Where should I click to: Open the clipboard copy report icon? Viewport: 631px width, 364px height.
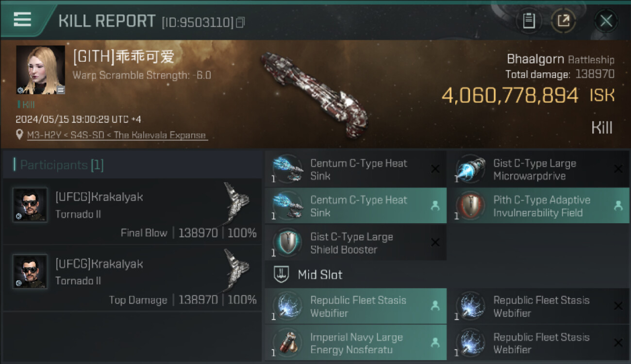(529, 21)
